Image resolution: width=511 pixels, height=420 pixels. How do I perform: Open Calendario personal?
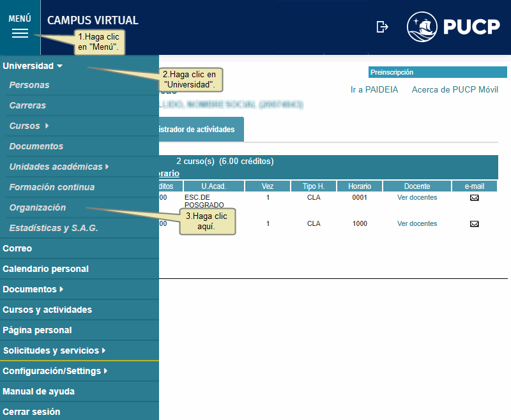45,269
